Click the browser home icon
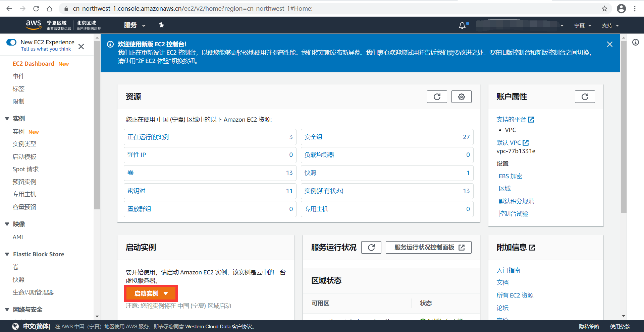 pyautogui.click(x=50, y=9)
